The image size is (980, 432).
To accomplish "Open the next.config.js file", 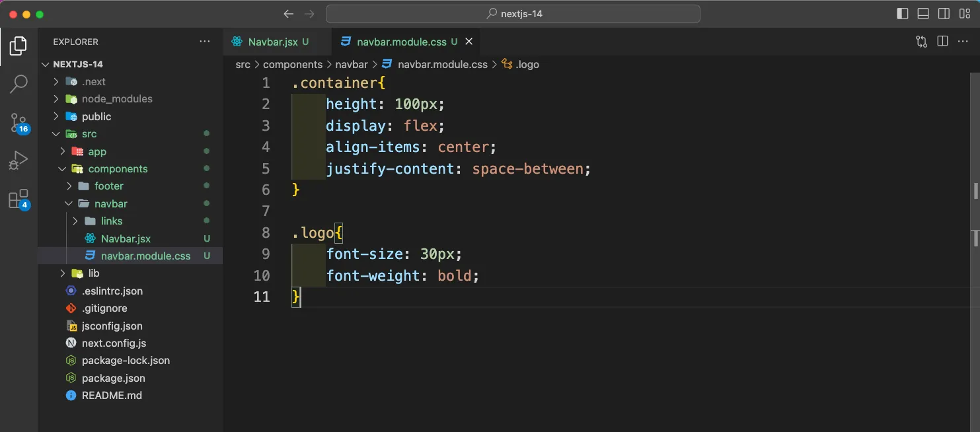I will click(130, 343).
